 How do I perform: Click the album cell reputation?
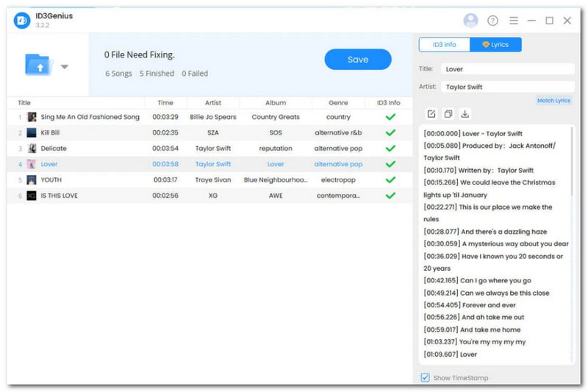tap(276, 148)
